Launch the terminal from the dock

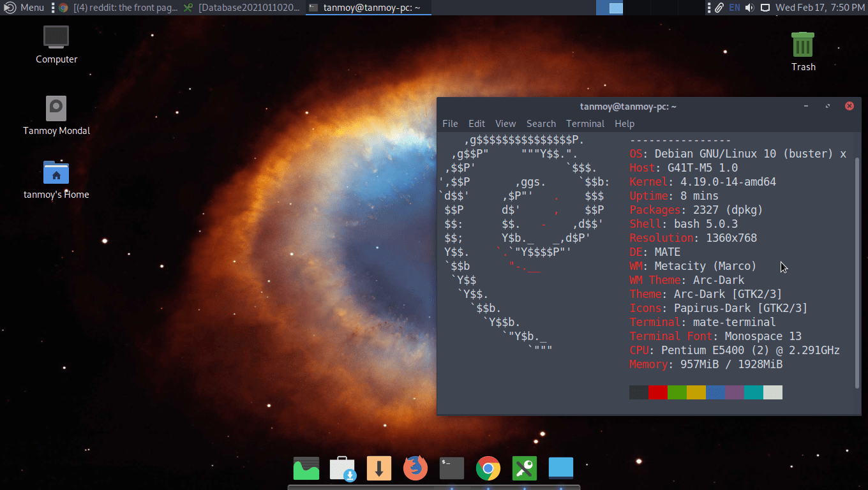(x=452, y=468)
